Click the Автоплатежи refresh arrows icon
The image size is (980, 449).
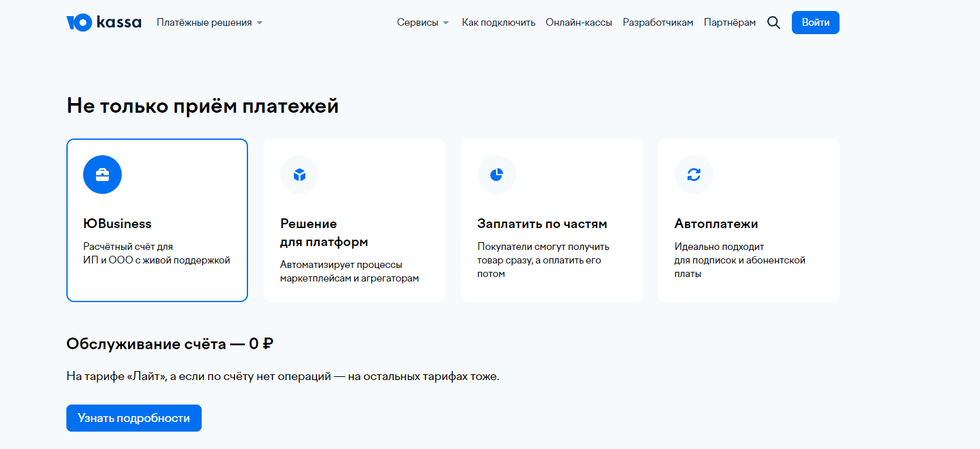tap(694, 175)
